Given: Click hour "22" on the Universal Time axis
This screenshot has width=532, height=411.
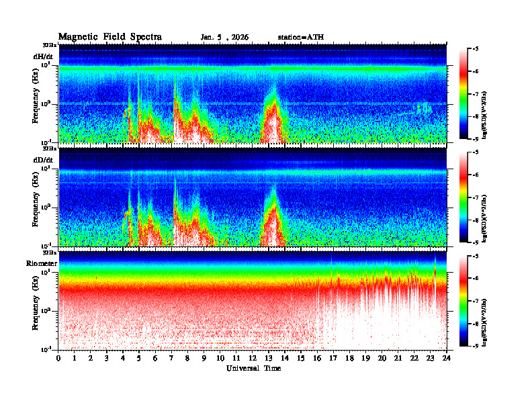Looking at the screenshot, I should [x=414, y=359].
